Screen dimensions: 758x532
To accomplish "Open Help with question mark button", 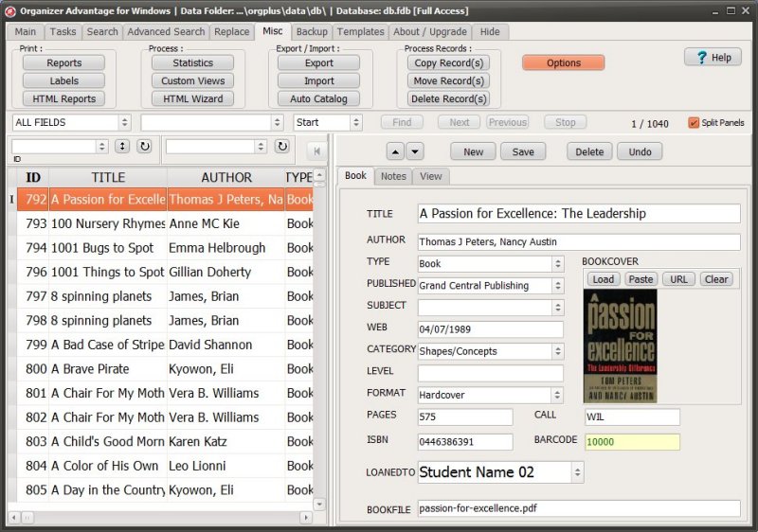I will pyautogui.click(x=713, y=58).
